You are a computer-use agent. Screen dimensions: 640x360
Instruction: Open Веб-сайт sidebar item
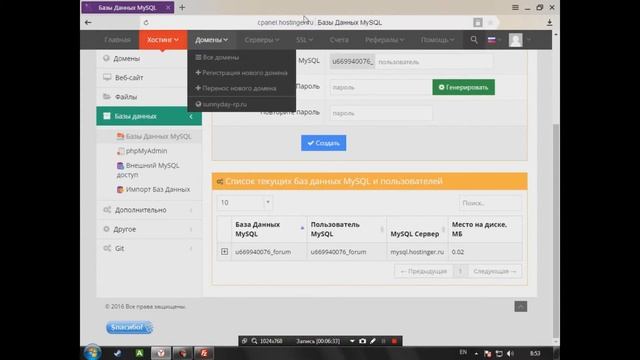pyautogui.click(x=149, y=78)
